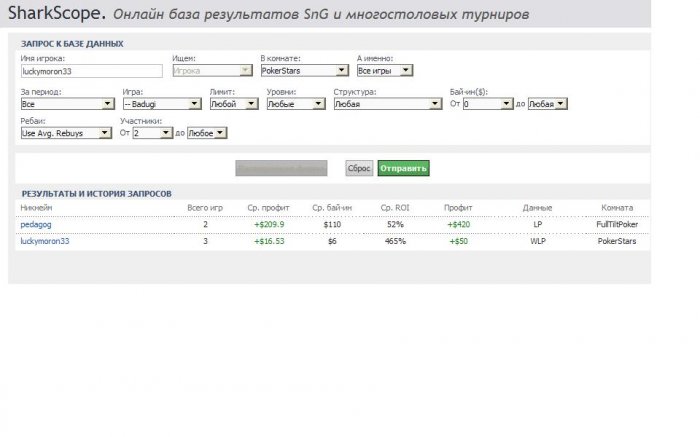This screenshot has height=437, width=700.
Task: Open the pedagog player link
Action: pyautogui.click(x=36, y=225)
